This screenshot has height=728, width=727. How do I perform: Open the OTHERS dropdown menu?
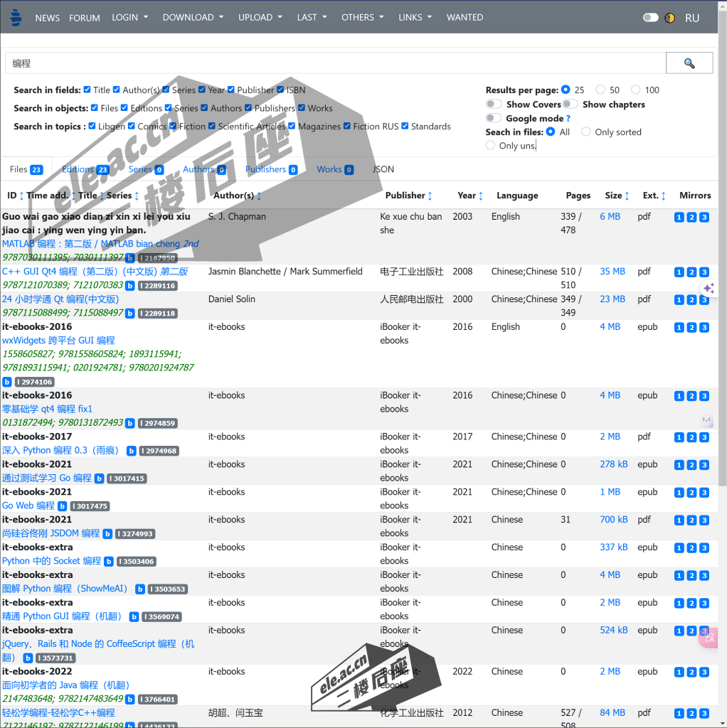362,17
